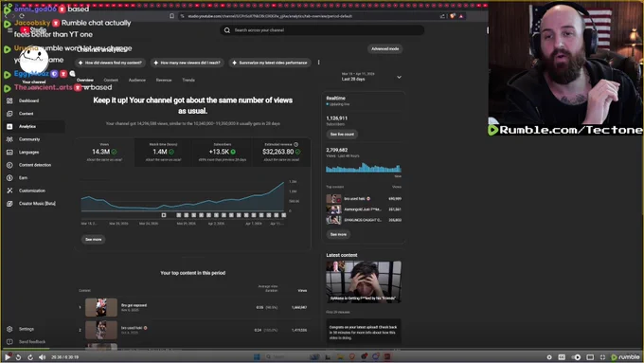Select the Subscribers +13.5K metric card
Viewport: 644px width, 363px height.
coord(223,152)
